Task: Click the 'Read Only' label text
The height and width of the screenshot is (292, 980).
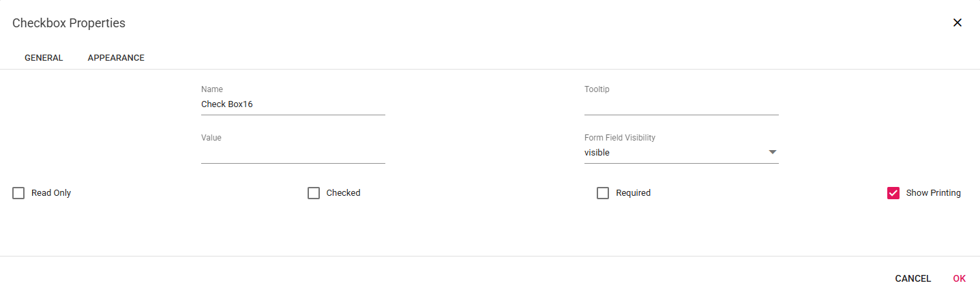Action: [51, 193]
